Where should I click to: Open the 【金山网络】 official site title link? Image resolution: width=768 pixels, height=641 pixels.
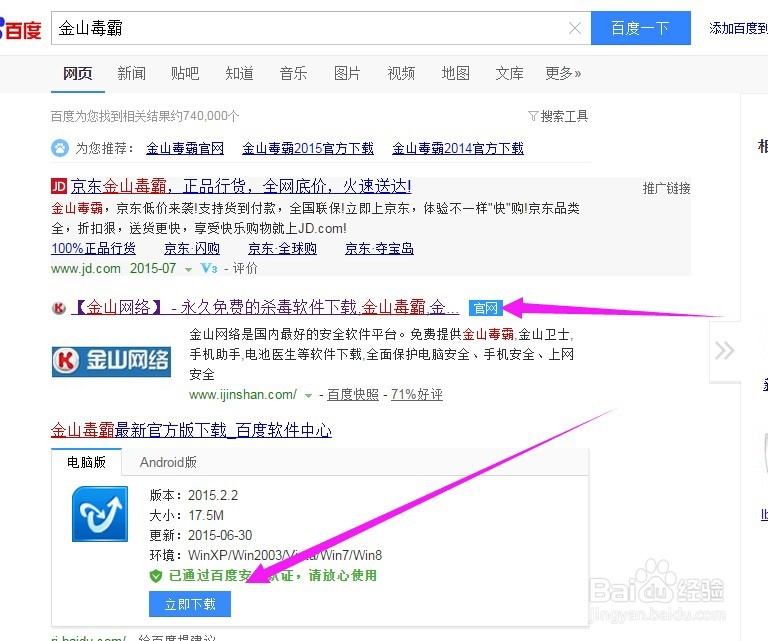[265, 308]
